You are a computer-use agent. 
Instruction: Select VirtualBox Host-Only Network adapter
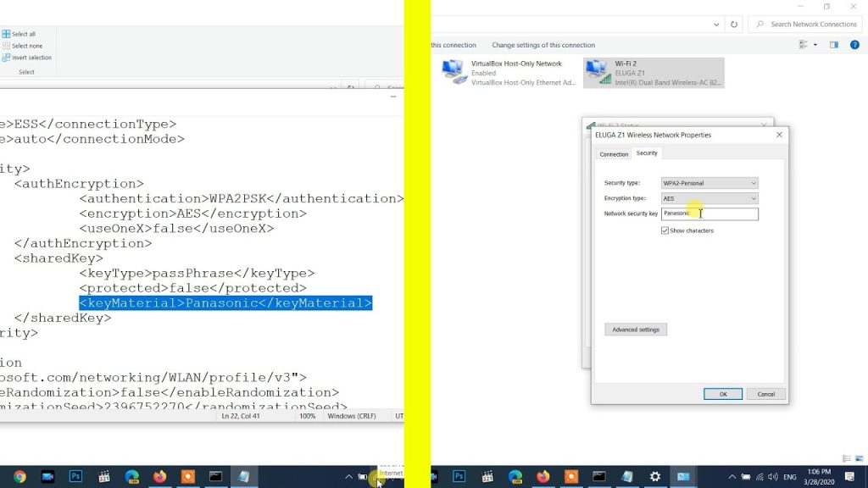[x=509, y=73]
